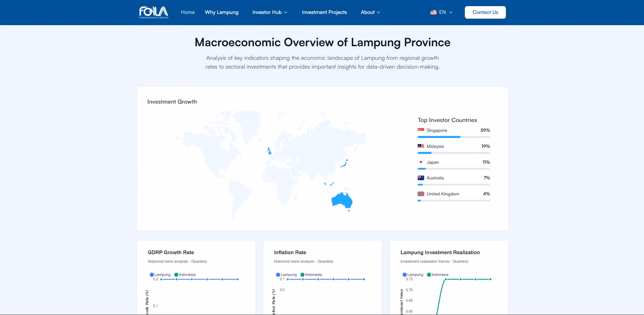Toggle Lampung series in Inflation Rate legend

tap(286, 275)
